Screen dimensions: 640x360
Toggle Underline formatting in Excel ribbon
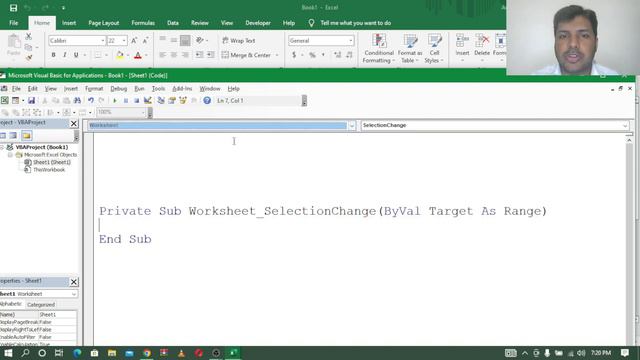76,55
